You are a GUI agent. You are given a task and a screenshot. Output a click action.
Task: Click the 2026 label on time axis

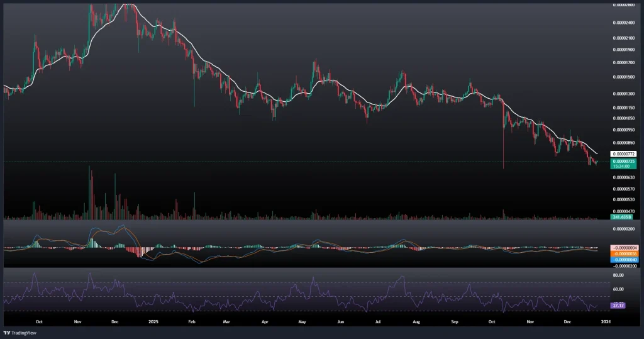click(606, 320)
